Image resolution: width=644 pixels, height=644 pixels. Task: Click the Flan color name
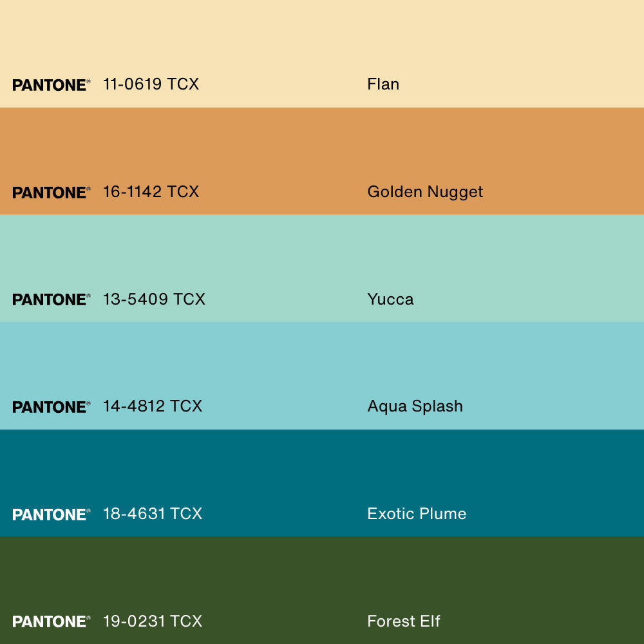383,84
